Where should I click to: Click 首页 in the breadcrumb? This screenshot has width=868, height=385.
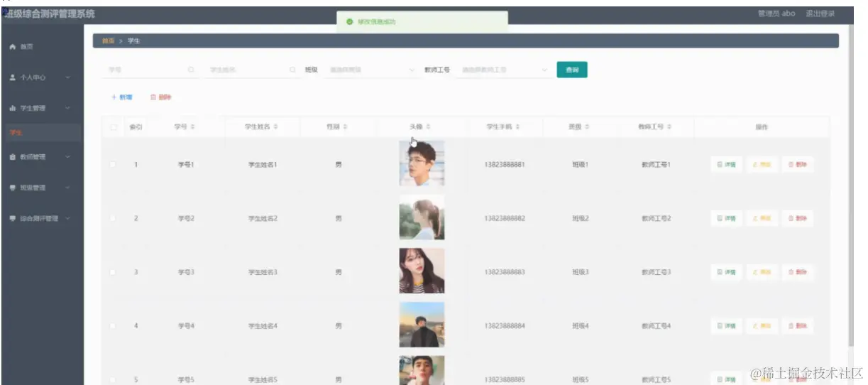[108, 40]
